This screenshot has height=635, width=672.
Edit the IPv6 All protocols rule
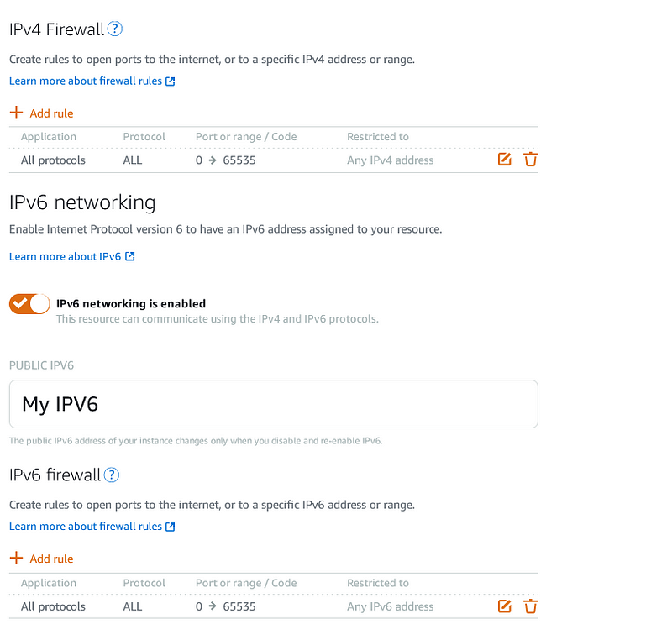point(505,606)
